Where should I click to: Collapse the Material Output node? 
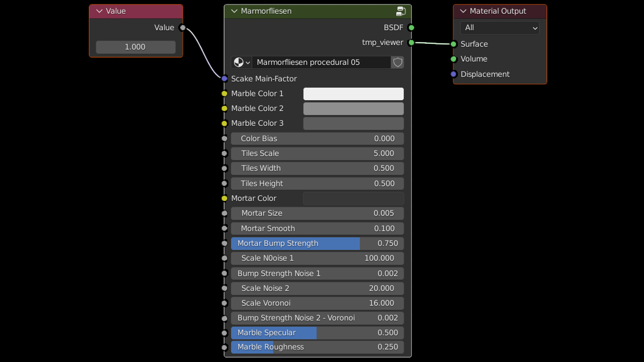[463, 11]
